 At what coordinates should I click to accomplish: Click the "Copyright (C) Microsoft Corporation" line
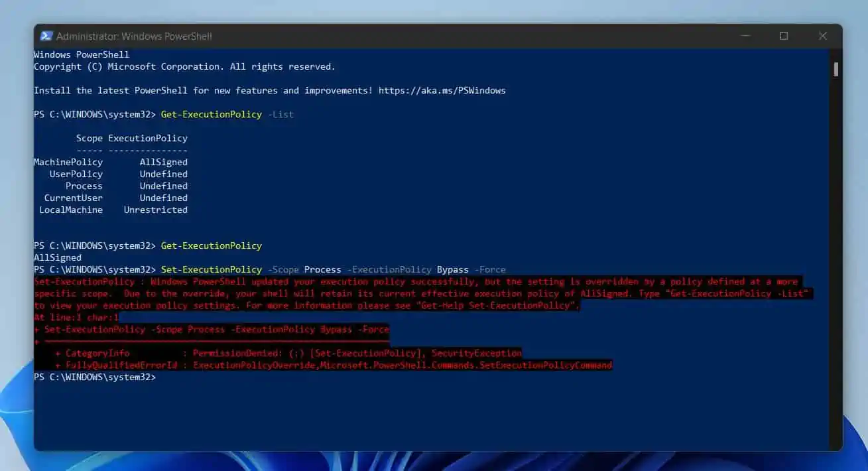pyautogui.click(x=185, y=66)
